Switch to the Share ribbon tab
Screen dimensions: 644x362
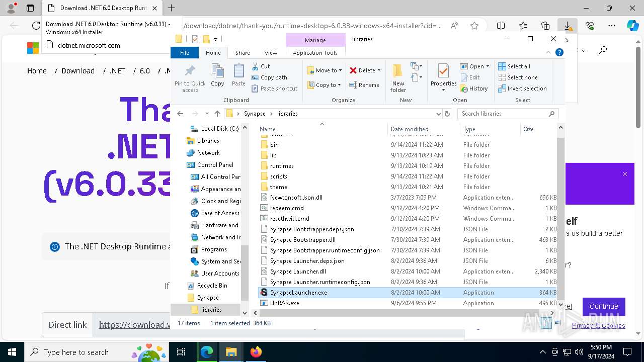(x=243, y=53)
